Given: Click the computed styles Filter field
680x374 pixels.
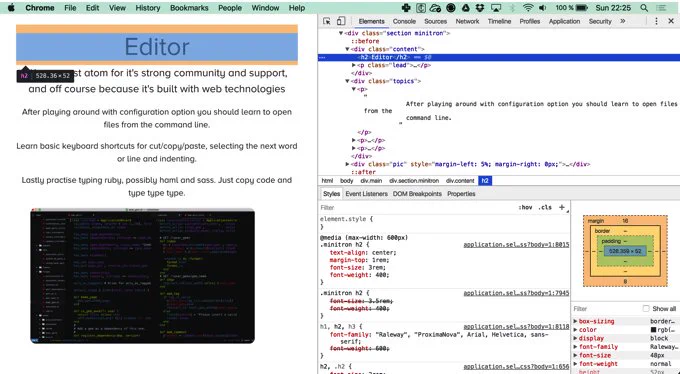Looking at the screenshot, I should coord(606,308).
